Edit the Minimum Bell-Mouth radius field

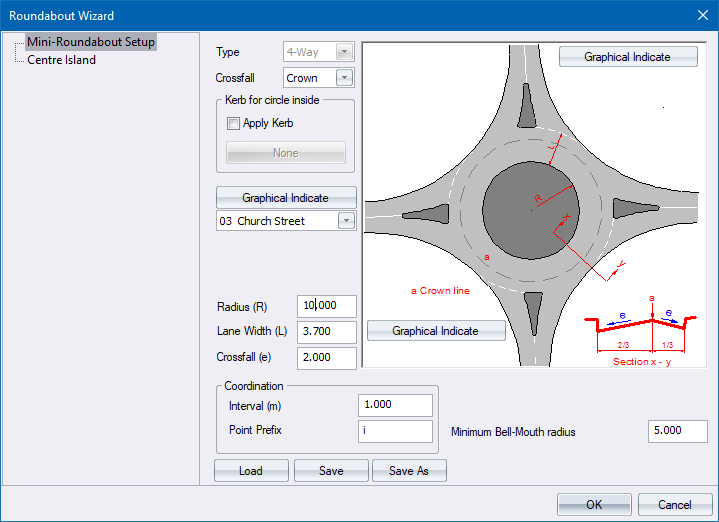click(677, 431)
